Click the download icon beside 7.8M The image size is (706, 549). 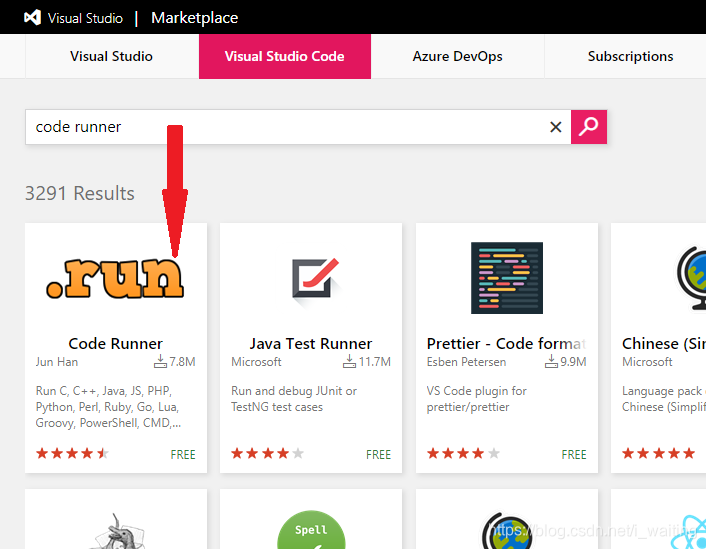[x=160, y=361]
